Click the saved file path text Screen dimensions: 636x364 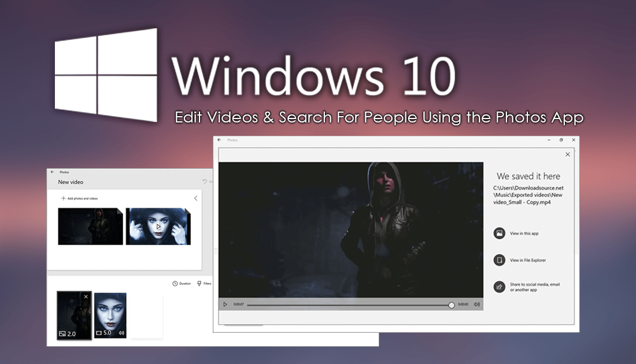click(x=528, y=195)
